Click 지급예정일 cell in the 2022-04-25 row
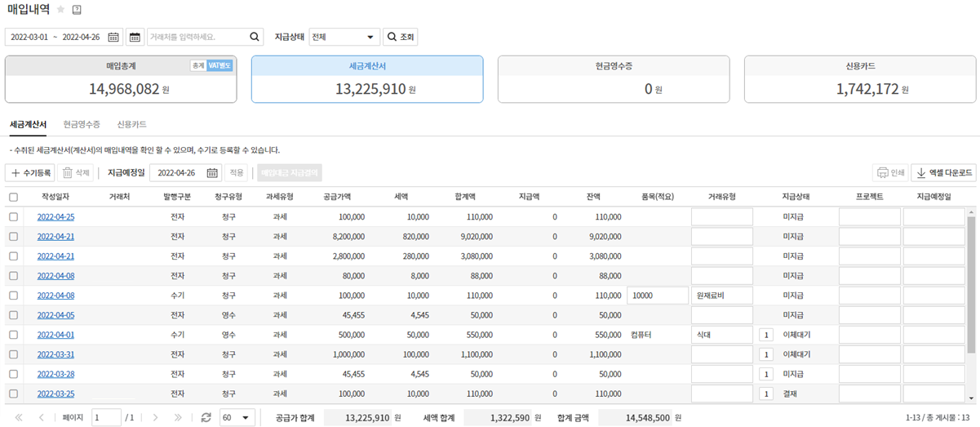 click(934, 217)
